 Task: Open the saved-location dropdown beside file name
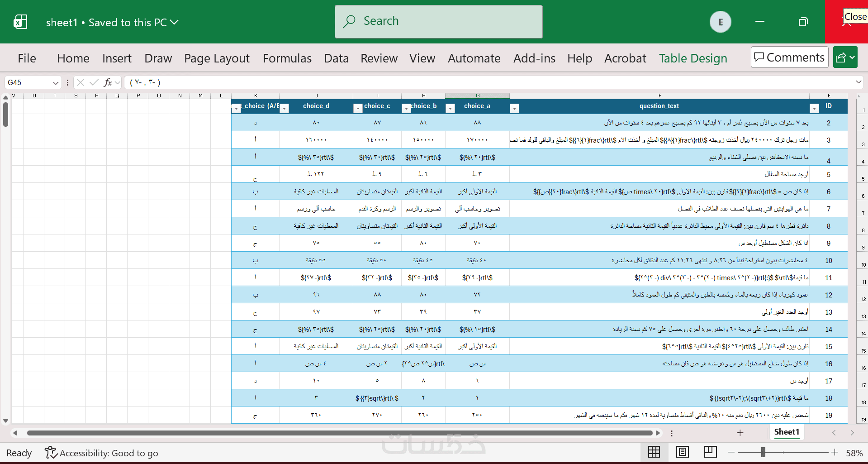click(x=174, y=22)
